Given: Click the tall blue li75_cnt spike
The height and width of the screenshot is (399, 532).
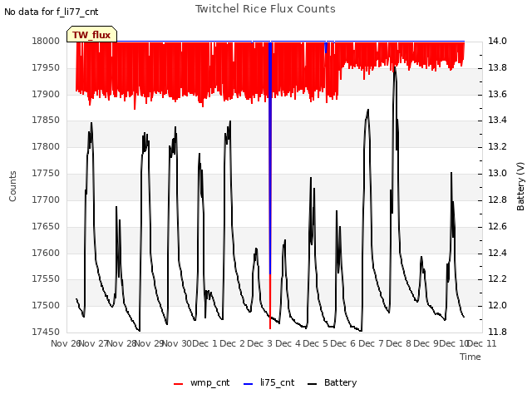Looking at the screenshot, I should 270,158.
